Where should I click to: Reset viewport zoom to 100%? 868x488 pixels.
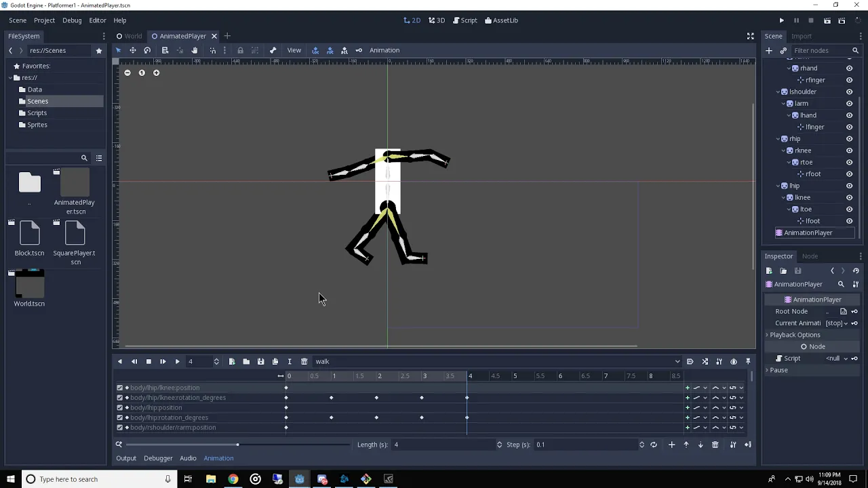tap(142, 73)
